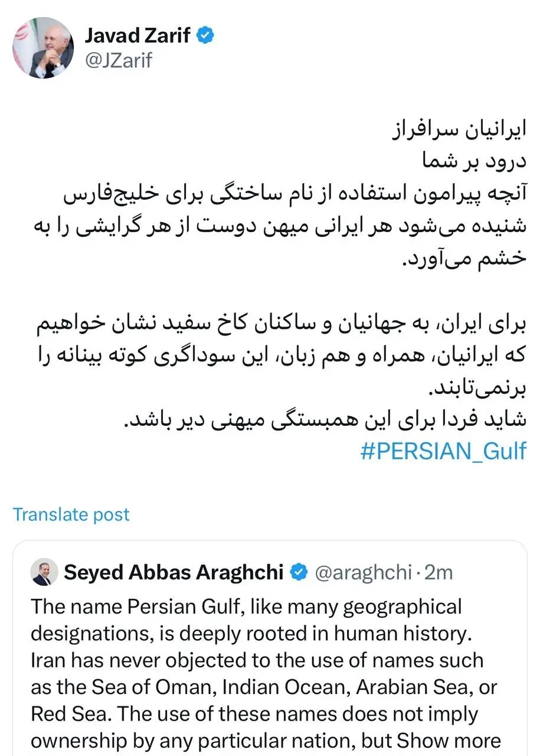Click the @araghchi username
Image resolution: width=540 pixels, height=756 pixels.
363,571
